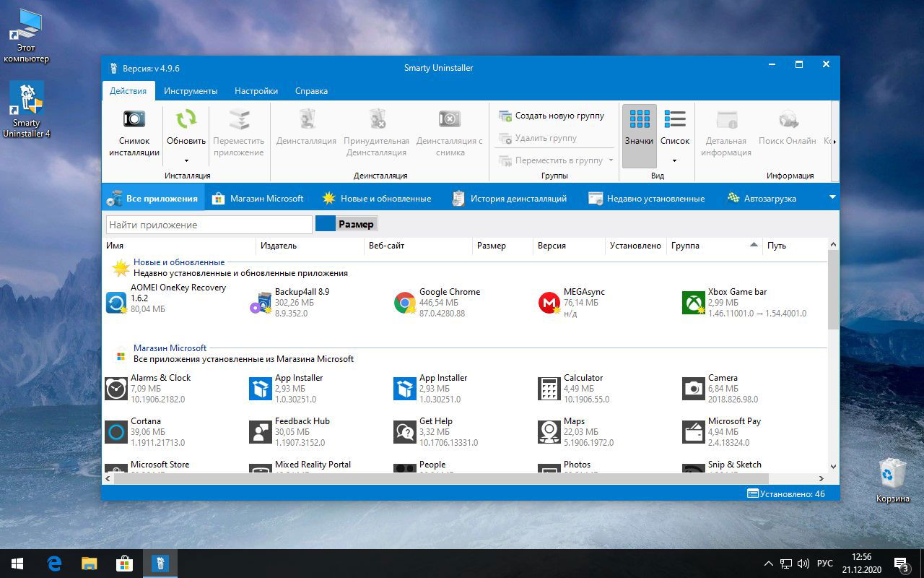924x578 pixels.
Task: Click the Новые и обновленные group header
Action: pyautogui.click(x=179, y=262)
